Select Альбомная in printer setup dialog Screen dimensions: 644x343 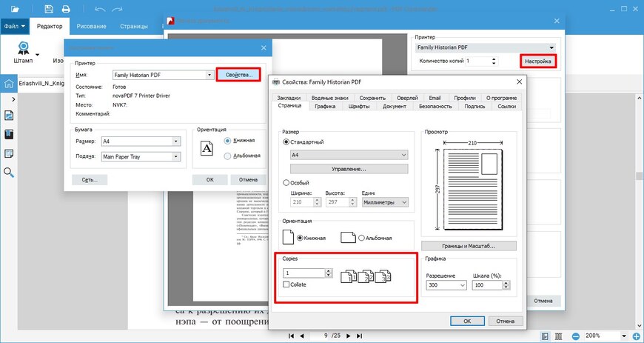point(227,156)
